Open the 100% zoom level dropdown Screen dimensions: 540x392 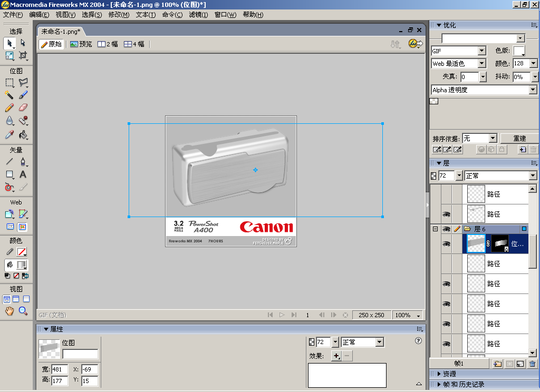point(418,315)
